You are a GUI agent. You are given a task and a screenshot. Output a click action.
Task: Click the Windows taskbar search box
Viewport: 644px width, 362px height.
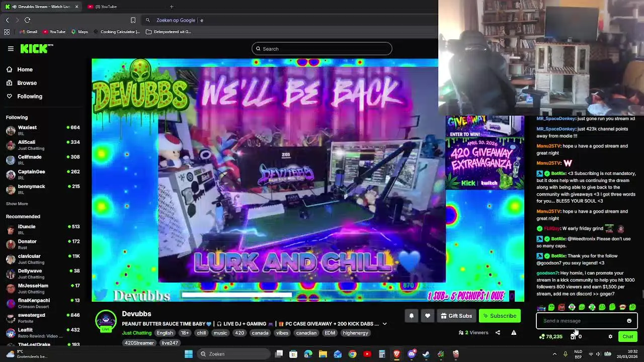234,354
